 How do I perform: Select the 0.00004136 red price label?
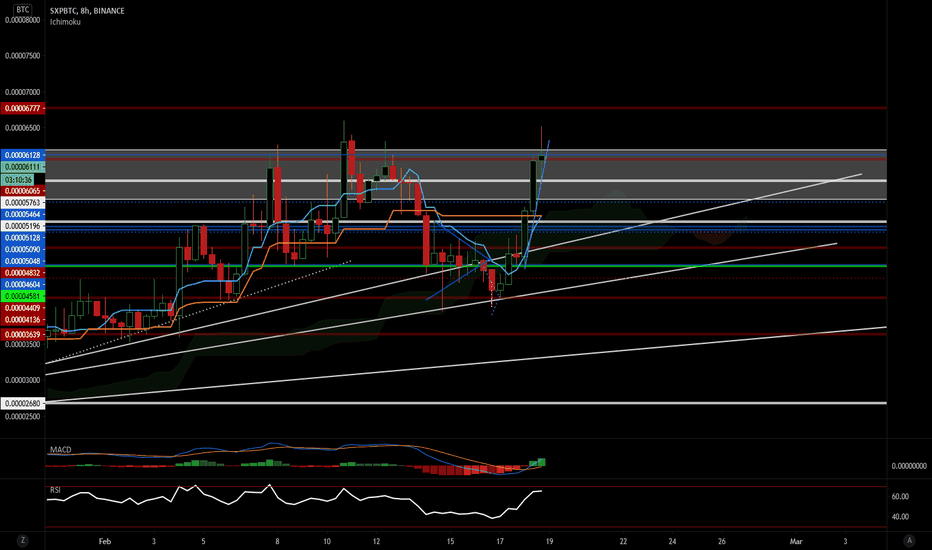coord(23,320)
